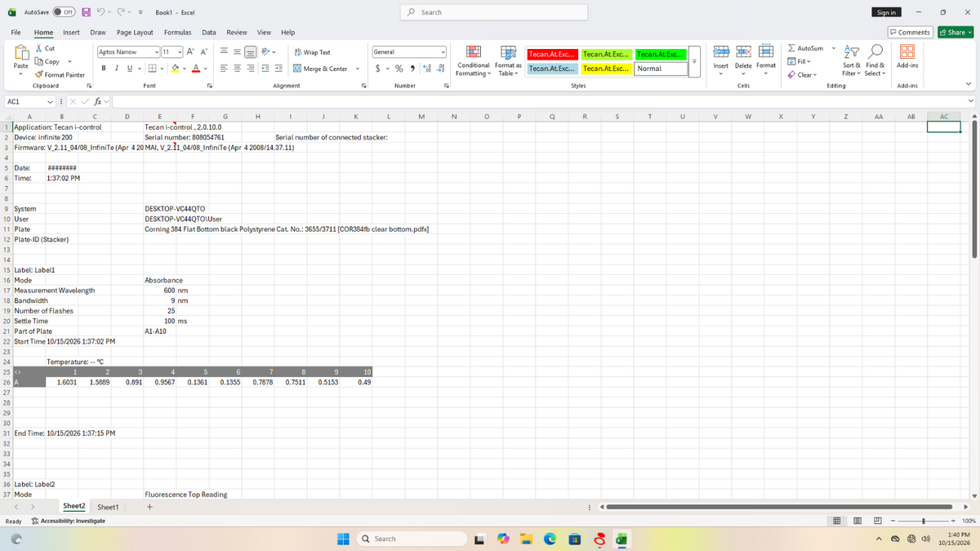
Task: Open the Windows Start menu
Action: point(345,539)
